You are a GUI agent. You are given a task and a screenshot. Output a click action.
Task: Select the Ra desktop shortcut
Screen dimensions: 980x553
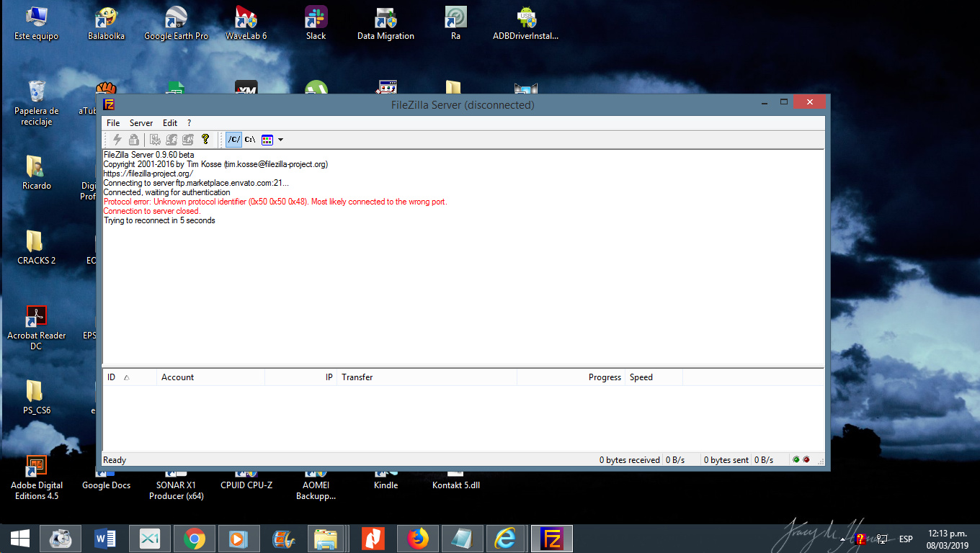pyautogui.click(x=456, y=24)
